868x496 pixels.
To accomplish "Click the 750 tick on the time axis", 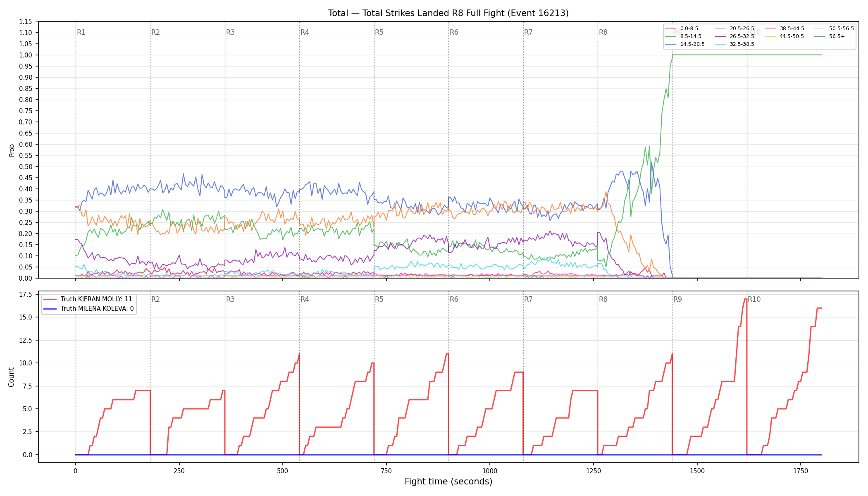I will 386,471.
